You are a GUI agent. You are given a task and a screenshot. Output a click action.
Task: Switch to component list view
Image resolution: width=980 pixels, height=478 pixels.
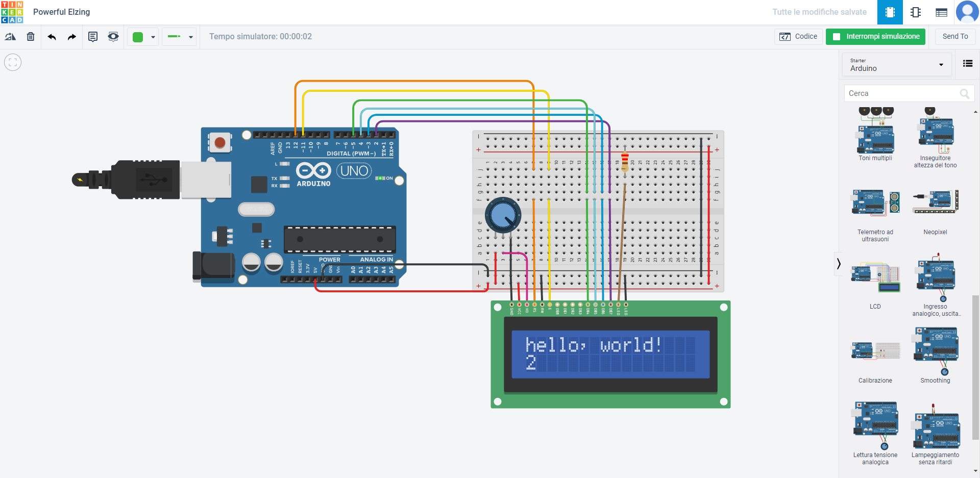point(941,12)
